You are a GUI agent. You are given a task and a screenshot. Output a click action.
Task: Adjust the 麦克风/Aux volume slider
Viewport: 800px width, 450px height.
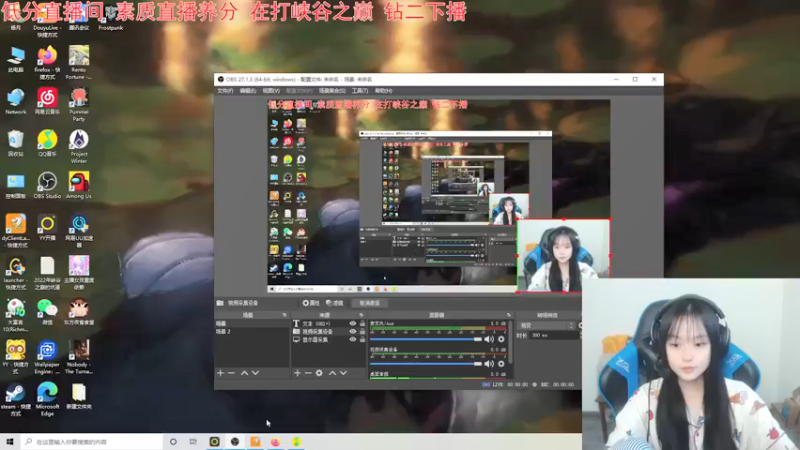(426, 339)
